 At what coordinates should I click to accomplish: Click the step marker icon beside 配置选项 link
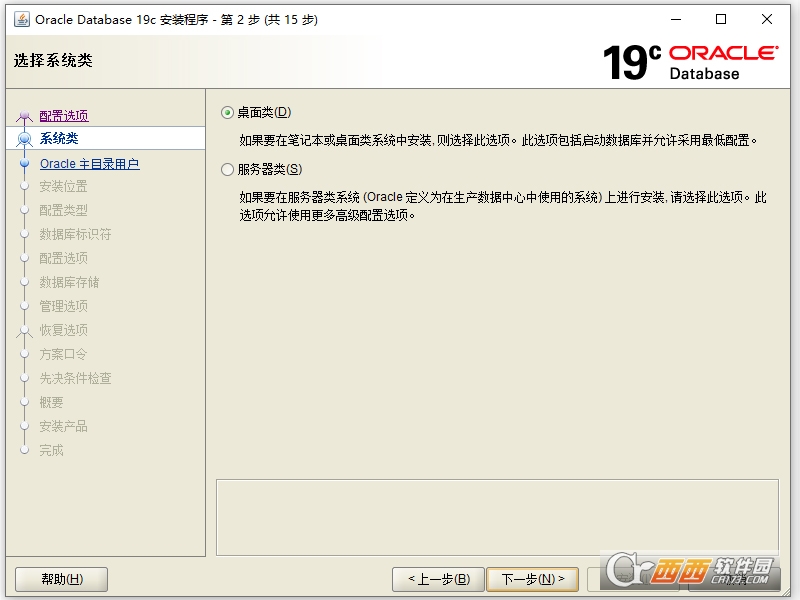pos(24,117)
